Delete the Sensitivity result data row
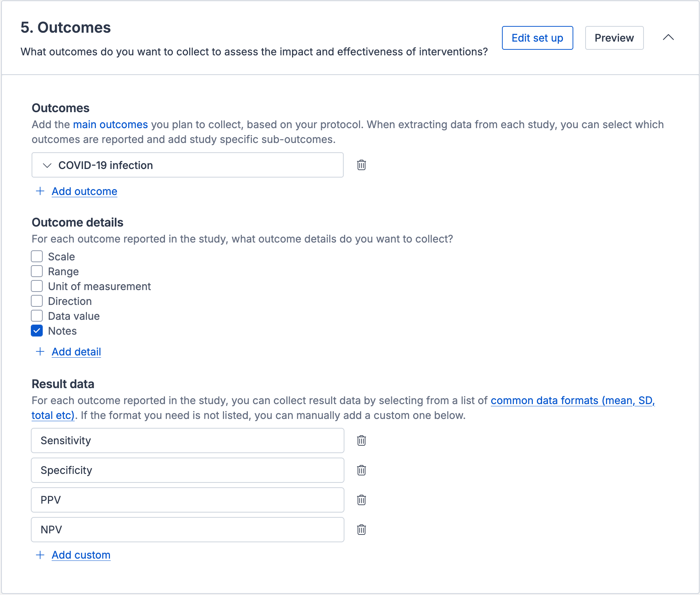This screenshot has height=595, width=700. (362, 440)
